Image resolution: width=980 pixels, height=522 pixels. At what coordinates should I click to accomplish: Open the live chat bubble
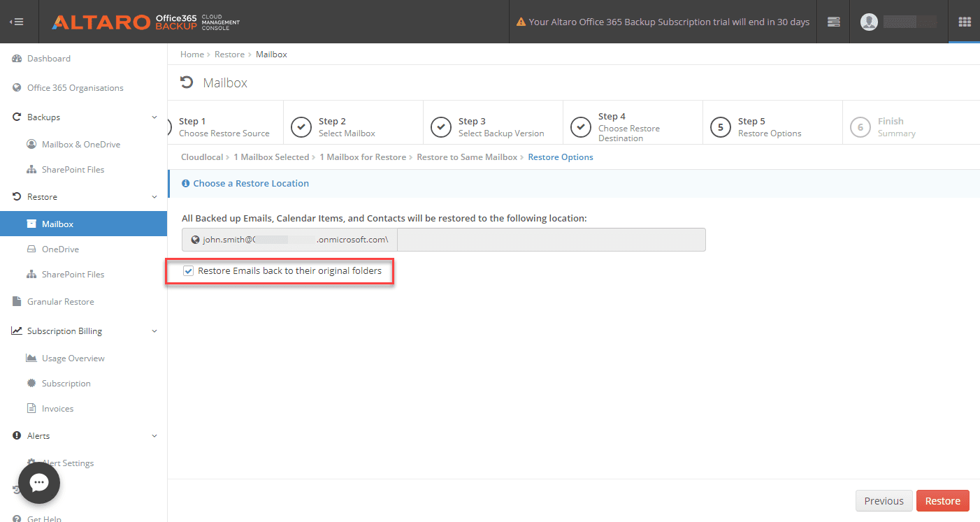pos(39,483)
